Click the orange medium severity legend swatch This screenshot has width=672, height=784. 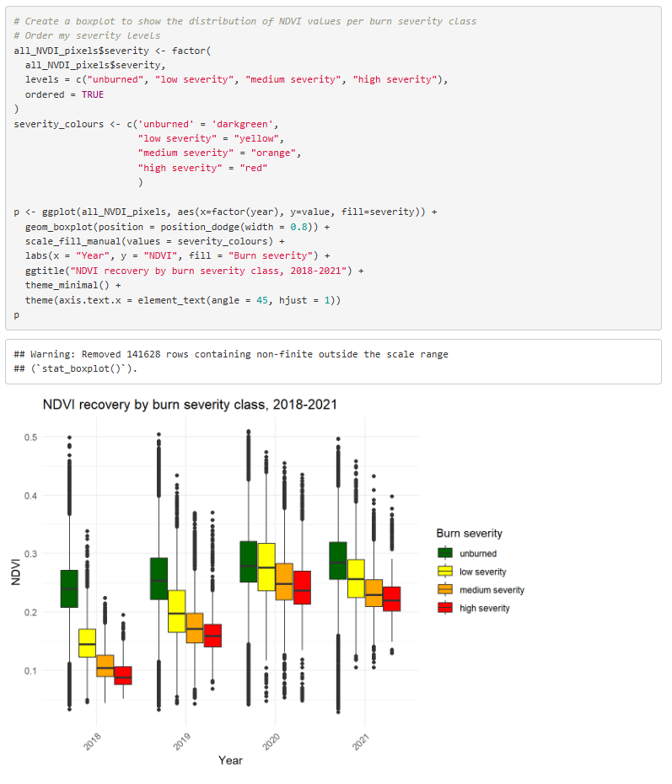(x=445, y=590)
